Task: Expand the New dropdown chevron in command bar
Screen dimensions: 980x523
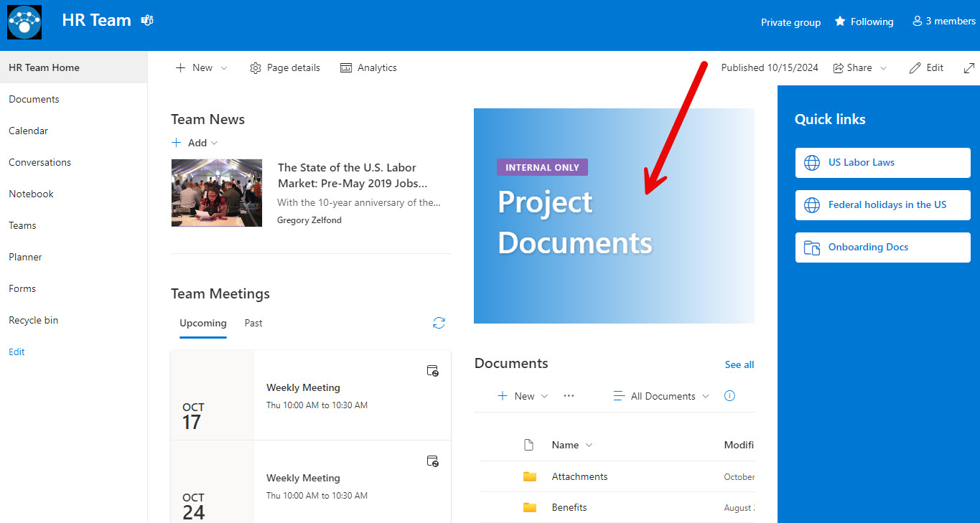Action: point(224,68)
